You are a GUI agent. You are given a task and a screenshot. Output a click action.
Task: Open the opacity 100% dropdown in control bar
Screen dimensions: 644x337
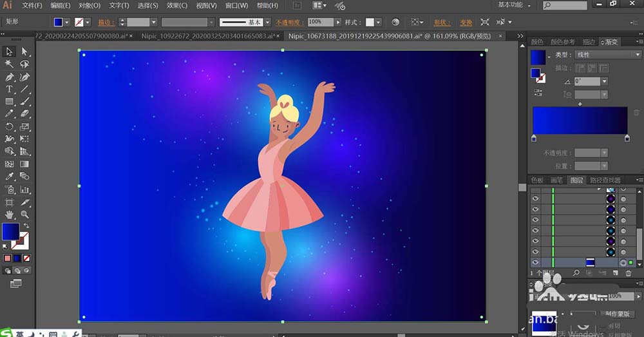pos(337,22)
